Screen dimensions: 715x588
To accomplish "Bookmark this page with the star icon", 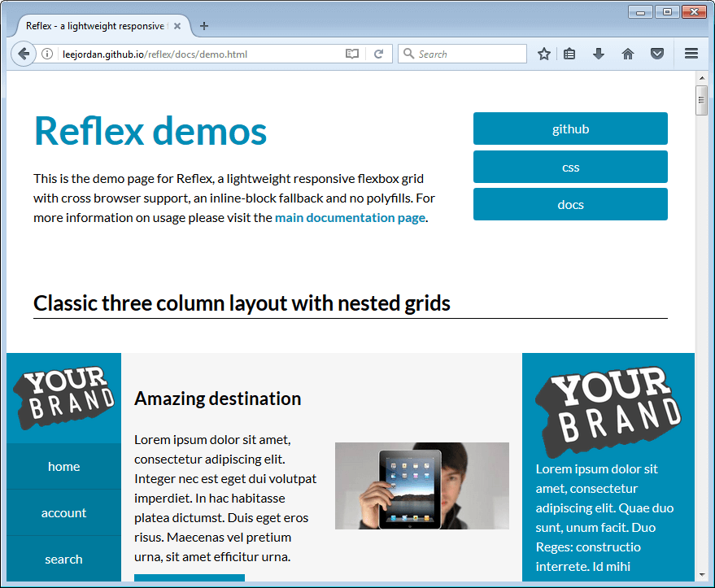I will coord(544,54).
